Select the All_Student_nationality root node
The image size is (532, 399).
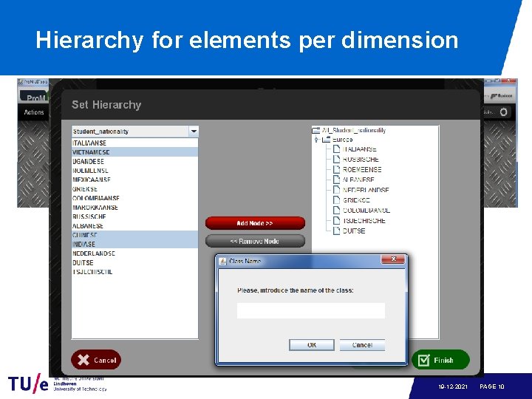point(354,130)
